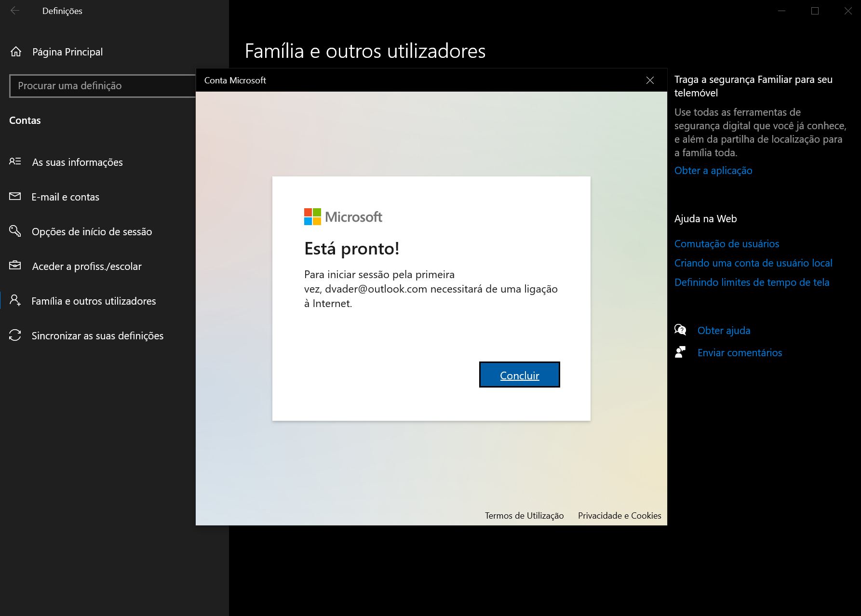The height and width of the screenshot is (616, 861).
Task: Open Página Principal home icon
Action: (16, 52)
